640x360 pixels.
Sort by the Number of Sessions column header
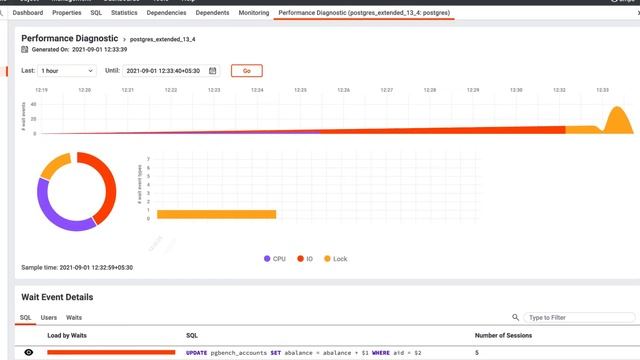tap(503, 335)
